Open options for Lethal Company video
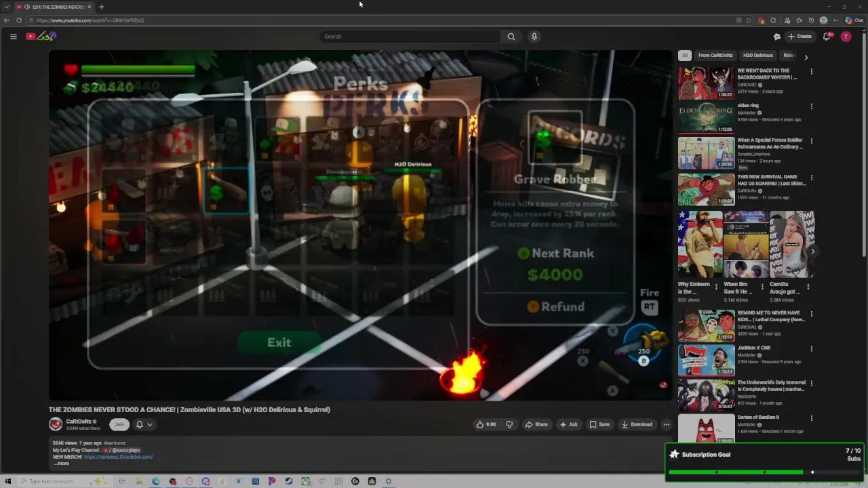The width and height of the screenshot is (868, 488). point(811,314)
